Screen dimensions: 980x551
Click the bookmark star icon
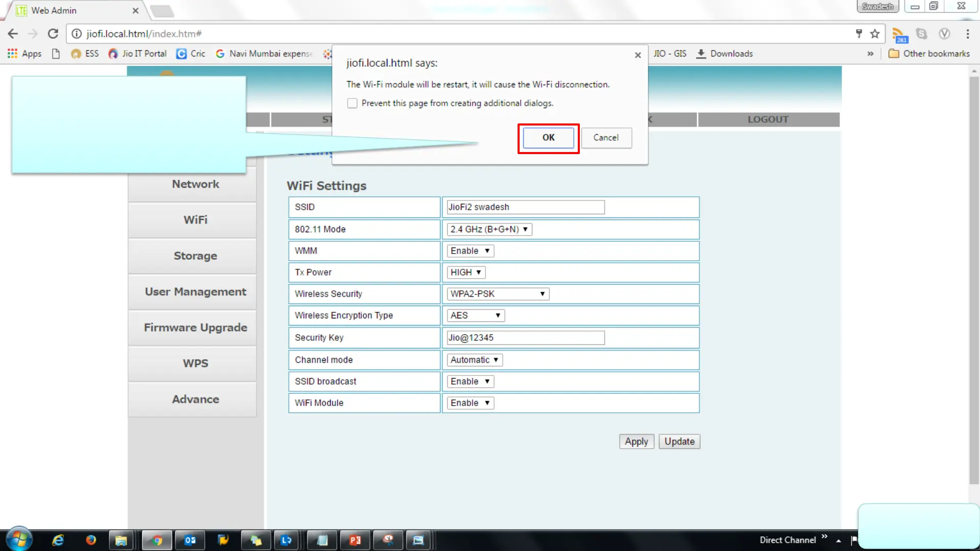(875, 34)
